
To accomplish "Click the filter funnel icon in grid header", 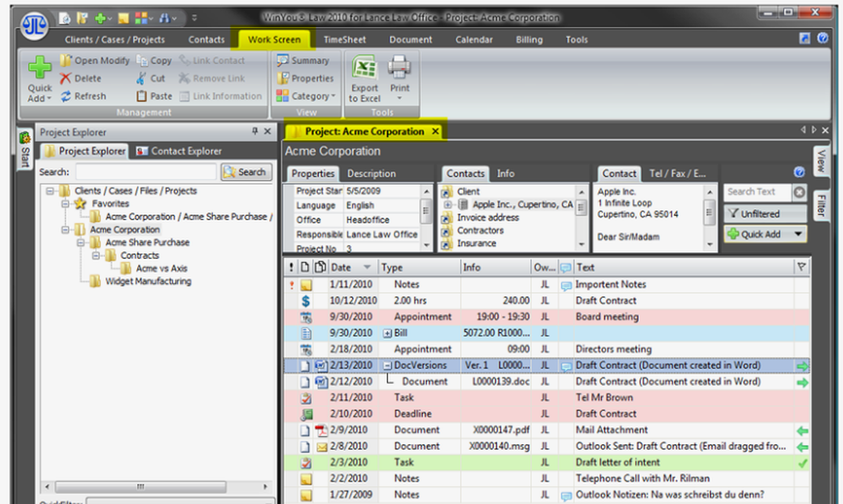I will click(x=802, y=267).
